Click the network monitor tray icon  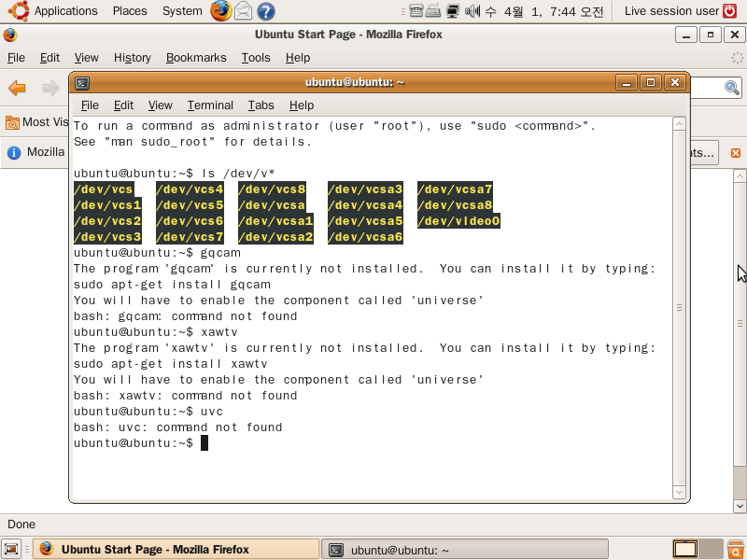point(453,10)
